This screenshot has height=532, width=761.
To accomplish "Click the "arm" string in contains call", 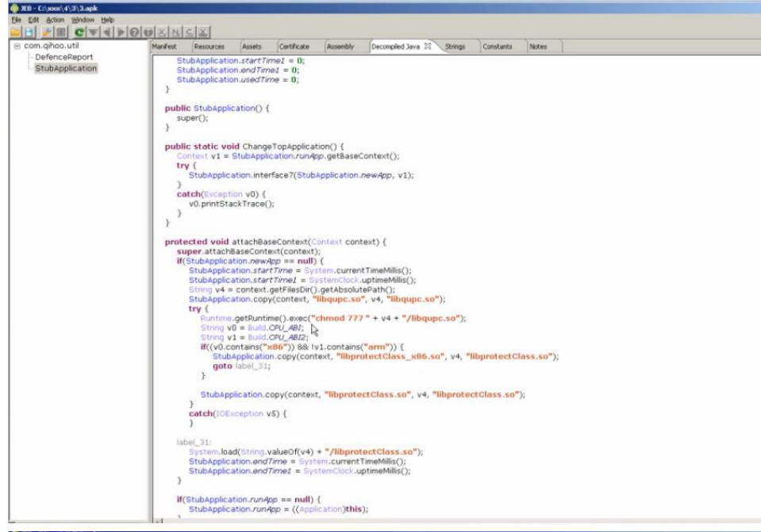I will [x=375, y=347].
